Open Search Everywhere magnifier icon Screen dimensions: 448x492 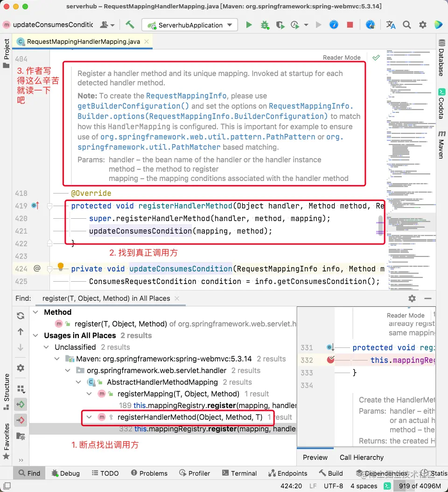406,25
